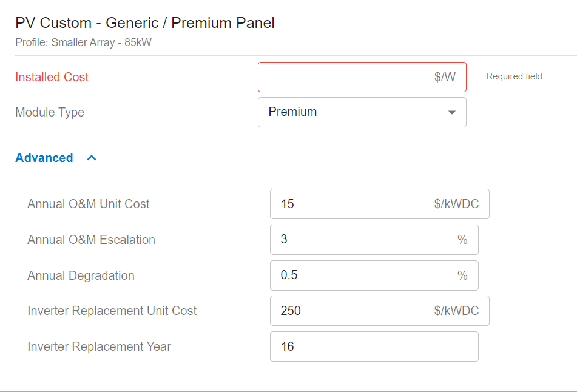Click the Annual Degradation label text
Image resolution: width=577 pixels, height=392 pixels.
pyautogui.click(x=81, y=275)
